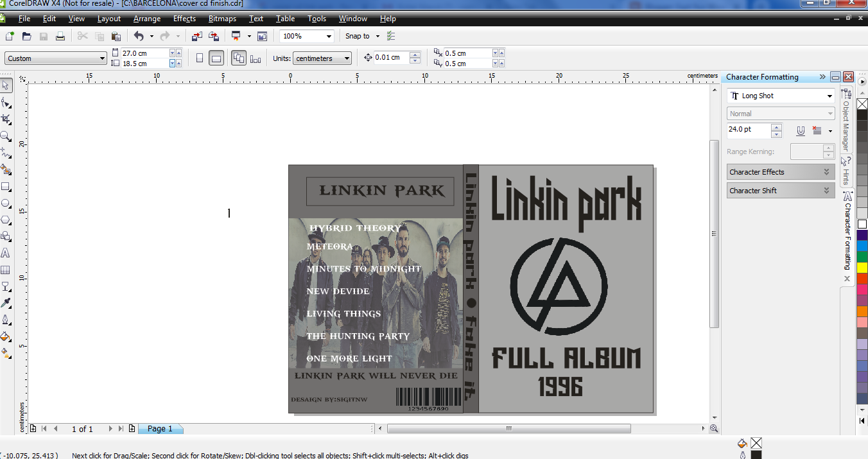868x459 pixels.
Task: Expand the Character Shift section
Action: [781, 191]
